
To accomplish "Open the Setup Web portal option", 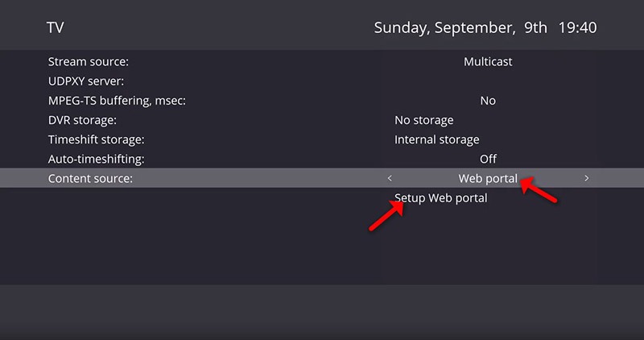I will (x=440, y=197).
